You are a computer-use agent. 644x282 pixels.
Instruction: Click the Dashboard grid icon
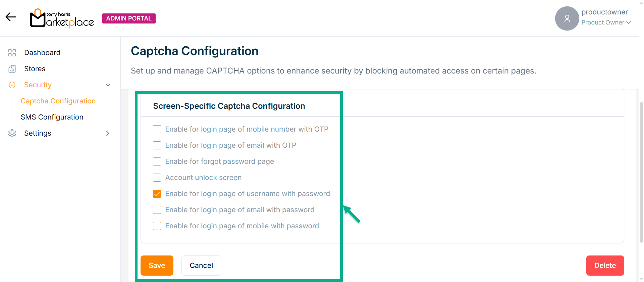point(12,53)
